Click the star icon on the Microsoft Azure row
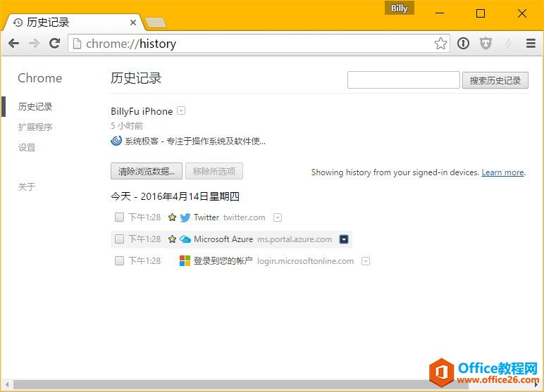The height and width of the screenshot is (392, 544). click(x=172, y=239)
